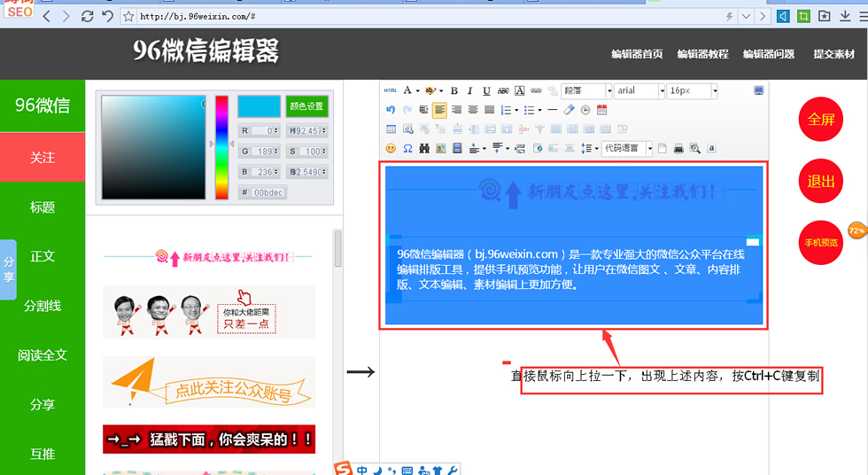
Task: Preview the content with magnifier icon
Action: pyautogui.click(x=695, y=148)
